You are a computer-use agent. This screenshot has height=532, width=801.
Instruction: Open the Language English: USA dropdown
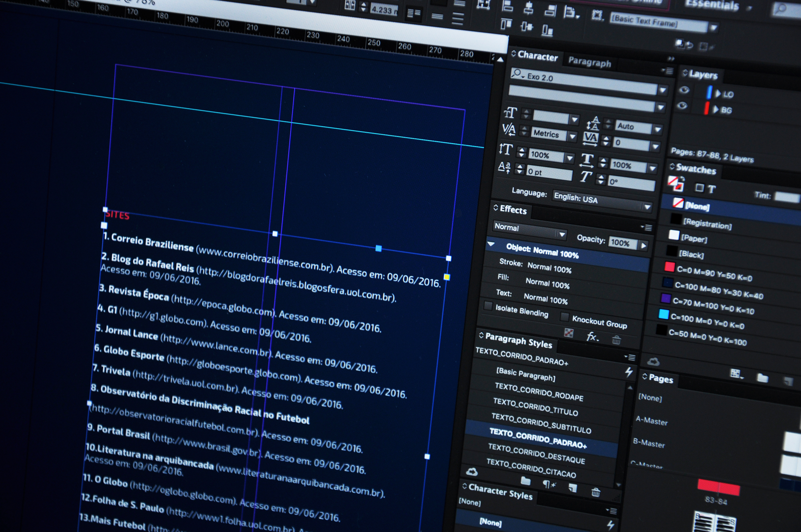click(647, 207)
